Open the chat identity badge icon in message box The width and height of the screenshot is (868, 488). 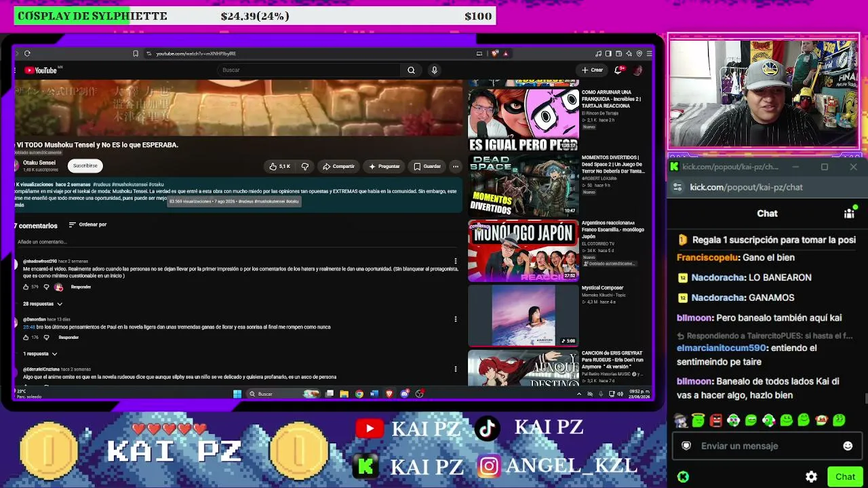686,446
